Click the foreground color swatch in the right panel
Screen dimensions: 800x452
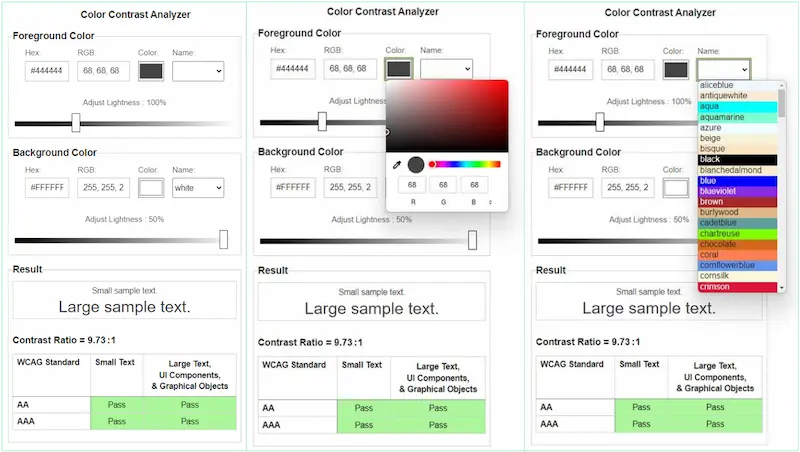click(676, 70)
